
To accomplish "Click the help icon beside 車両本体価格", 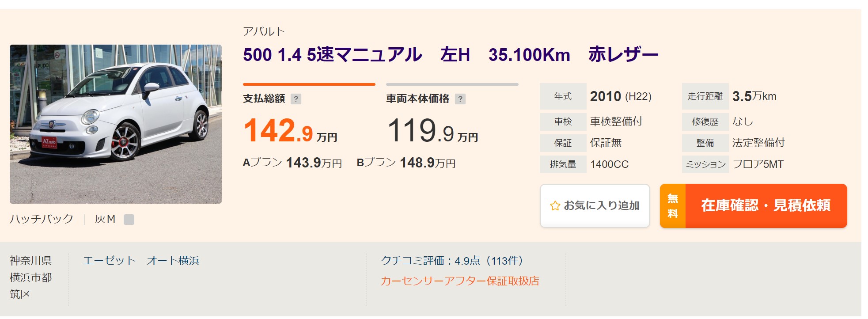I will 460,99.
